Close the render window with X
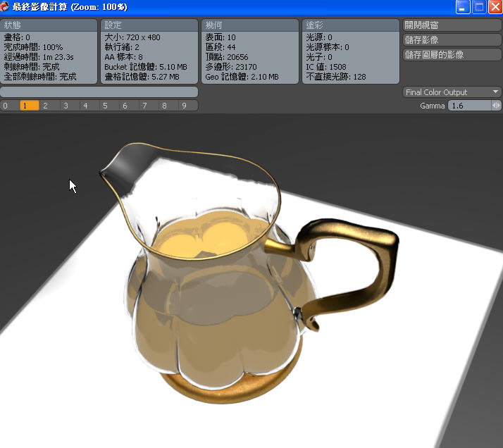This screenshot has width=503, height=448. click(495, 7)
